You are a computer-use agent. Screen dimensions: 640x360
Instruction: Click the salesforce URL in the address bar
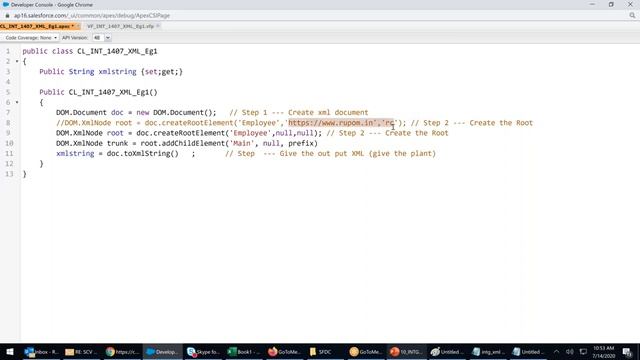(x=92, y=16)
